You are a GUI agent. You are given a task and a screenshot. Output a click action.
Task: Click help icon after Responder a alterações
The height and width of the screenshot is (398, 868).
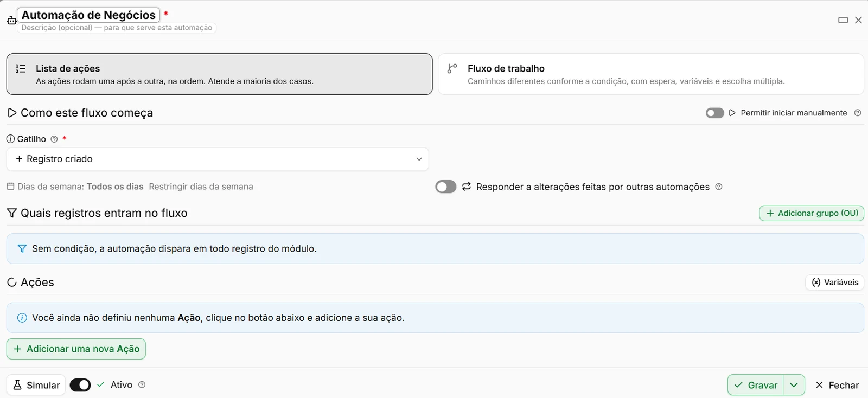point(719,187)
